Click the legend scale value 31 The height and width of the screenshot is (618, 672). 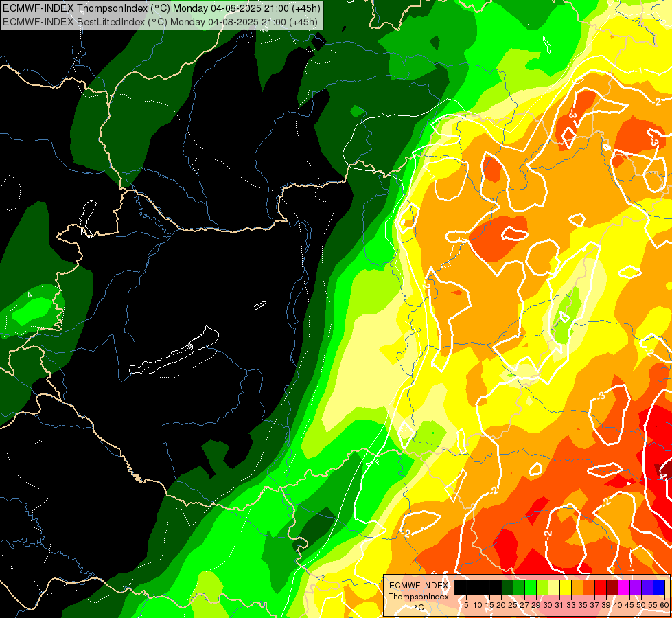(x=559, y=605)
